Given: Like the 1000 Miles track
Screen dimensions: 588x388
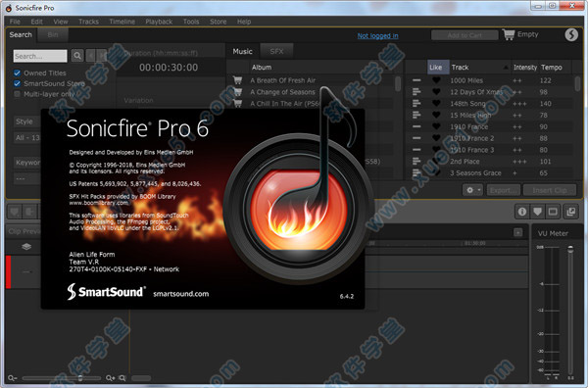Looking at the screenshot, I should pyautogui.click(x=436, y=80).
